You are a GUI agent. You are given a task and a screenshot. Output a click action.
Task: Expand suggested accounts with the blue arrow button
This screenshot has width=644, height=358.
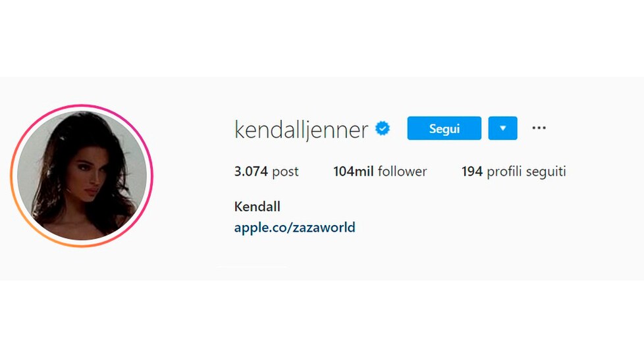click(502, 128)
